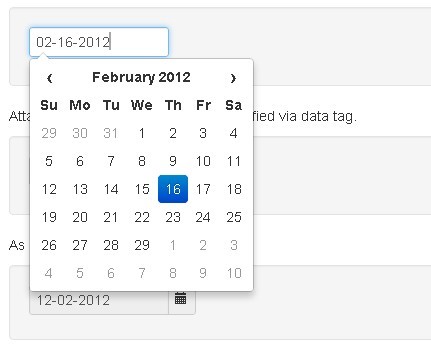Choose day 10 in second week
The height and width of the screenshot is (364, 431).
pyautogui.click(x=203, y=161)
